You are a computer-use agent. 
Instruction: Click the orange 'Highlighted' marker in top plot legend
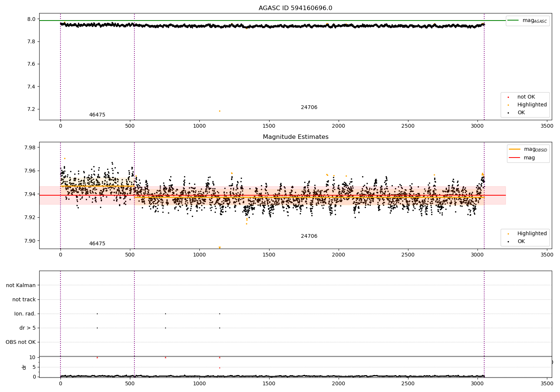point(508,105)
